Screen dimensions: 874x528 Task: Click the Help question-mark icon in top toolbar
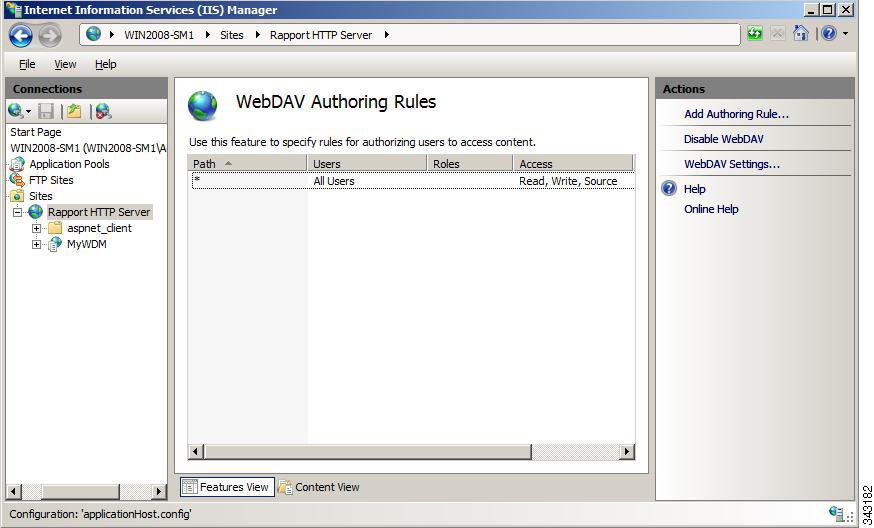tap(829, 34)
